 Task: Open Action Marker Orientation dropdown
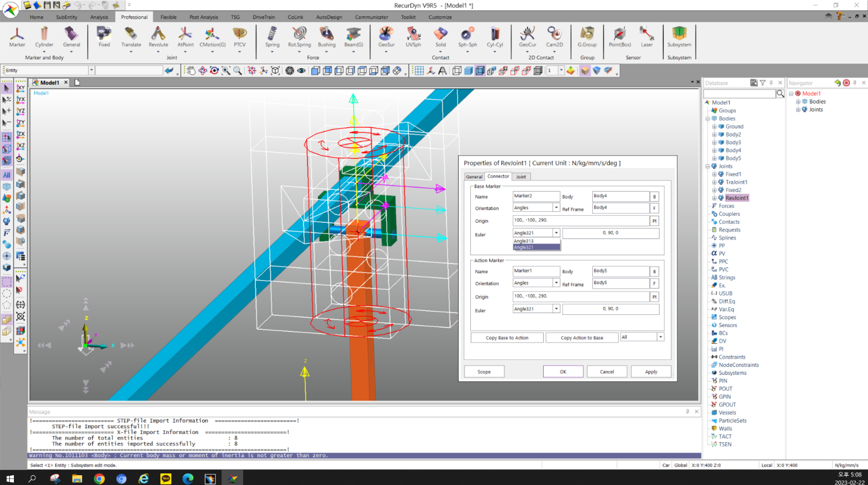(556, 283)
